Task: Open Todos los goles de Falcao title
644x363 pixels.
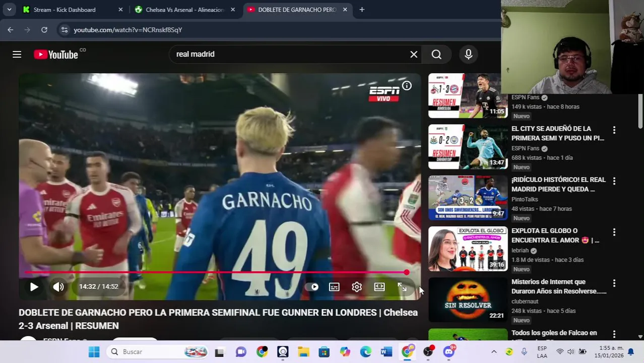Action: (554, 333)
